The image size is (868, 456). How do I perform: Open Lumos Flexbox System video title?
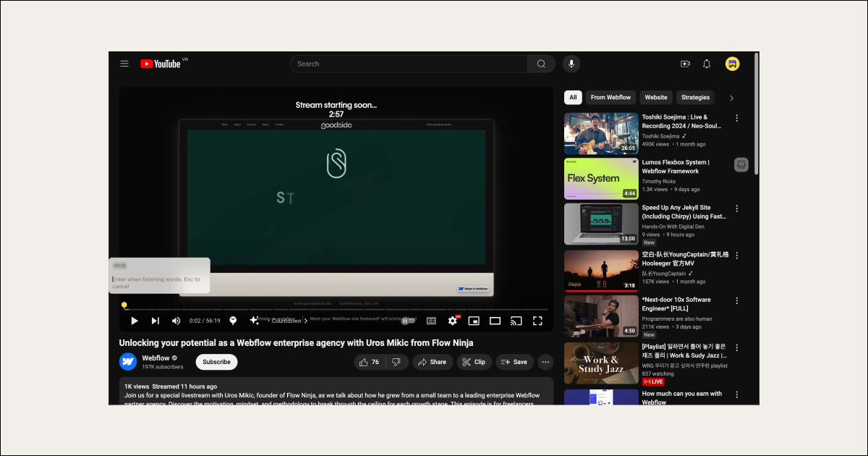pos(676,167)
